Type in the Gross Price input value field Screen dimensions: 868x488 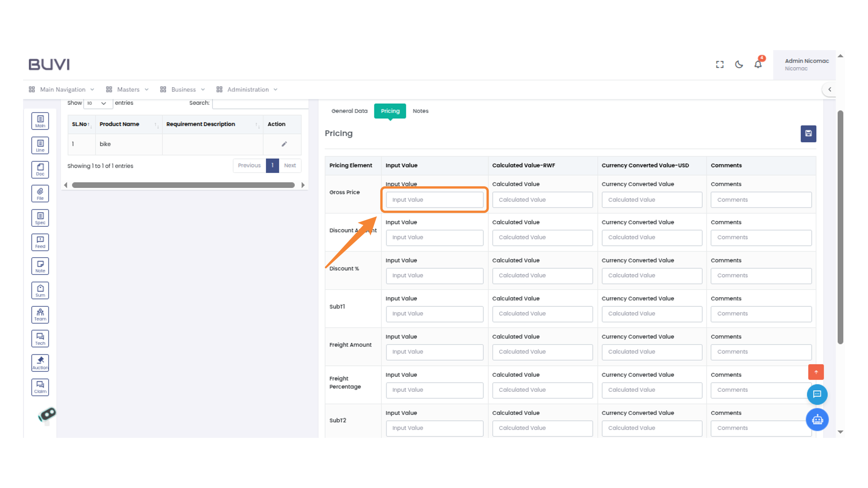(434, 199)
